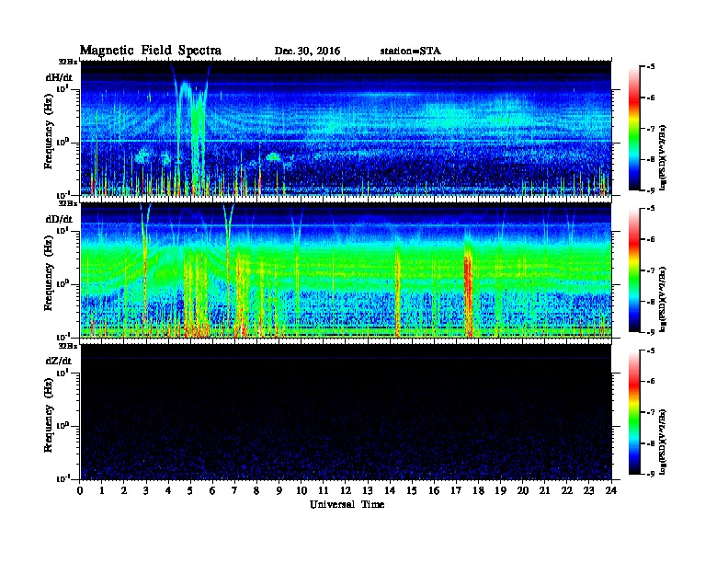
Task: Click the log(PSD) units label beside dH/dt color bar
Action: pyautogui.click(x=663, y=157)
